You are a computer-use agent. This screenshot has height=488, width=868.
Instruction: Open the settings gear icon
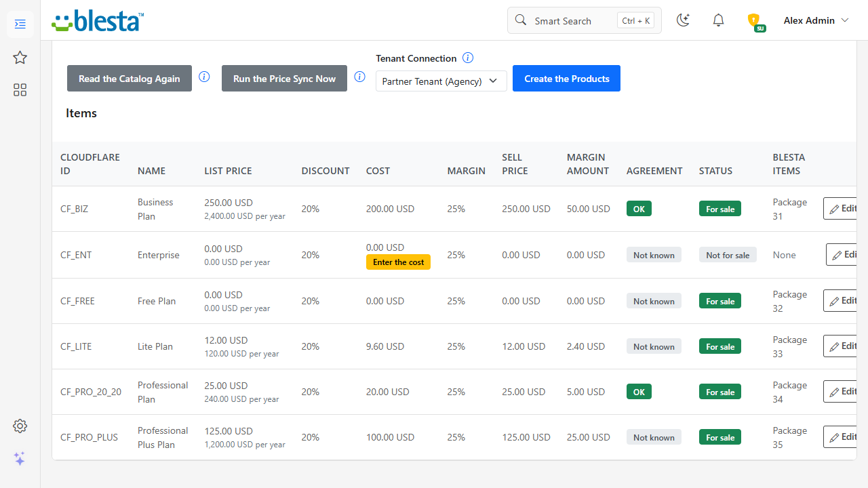[20, 426]
